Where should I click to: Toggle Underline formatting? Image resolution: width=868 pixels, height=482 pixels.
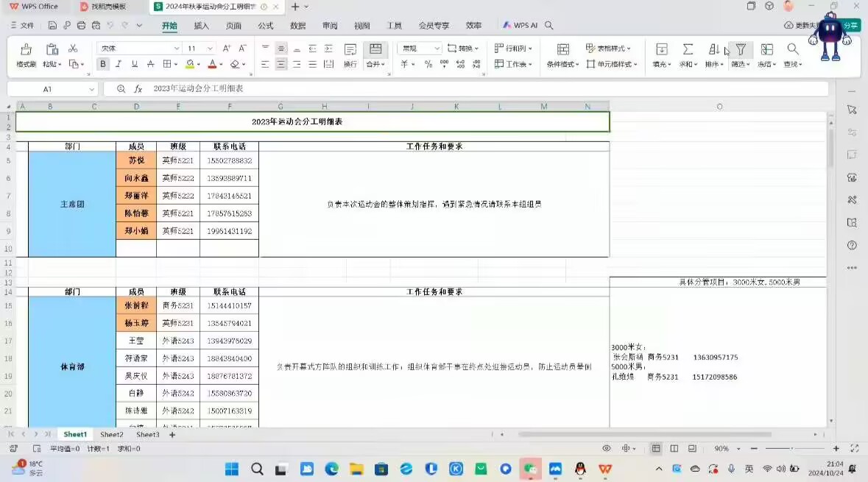click(x=134, y=64)
